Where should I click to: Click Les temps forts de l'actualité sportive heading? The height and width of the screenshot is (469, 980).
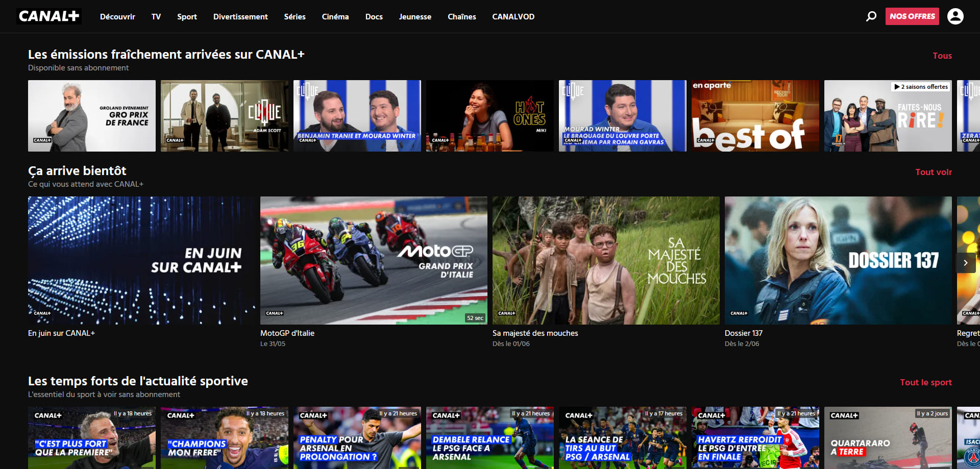138,381
